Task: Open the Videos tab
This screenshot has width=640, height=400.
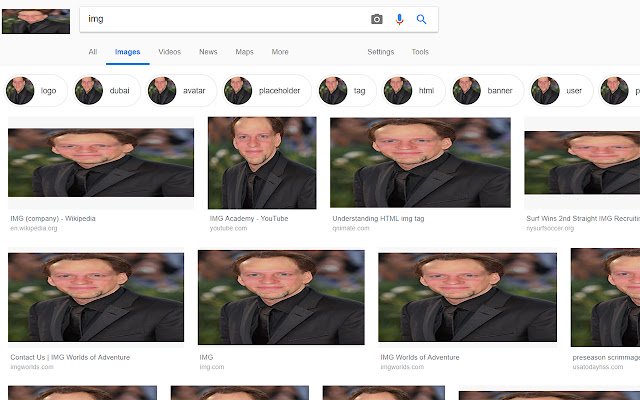Action: (x=169, y=52)
